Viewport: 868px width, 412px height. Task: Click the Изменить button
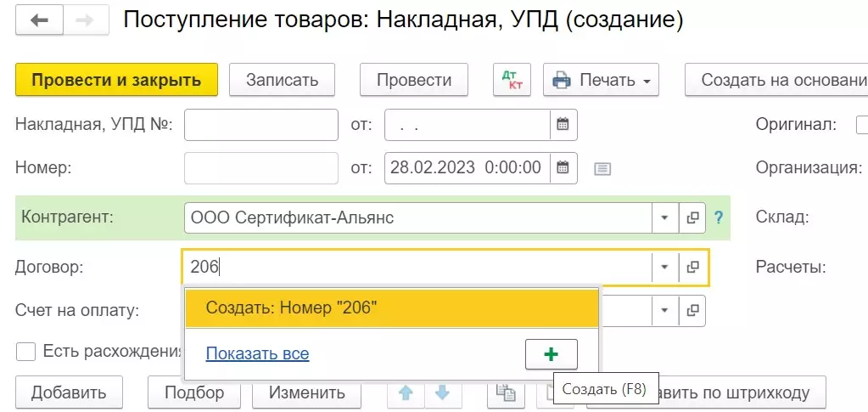coord(306,392)
